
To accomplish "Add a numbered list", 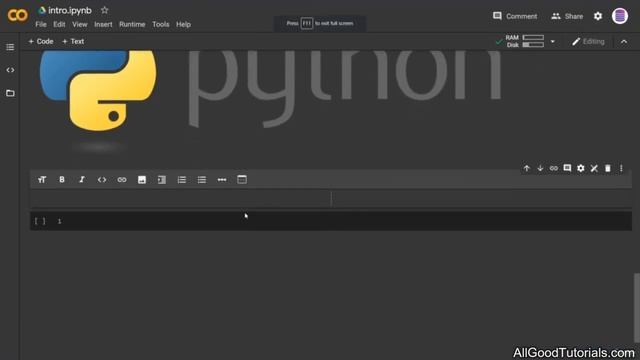I will point(182,180).
